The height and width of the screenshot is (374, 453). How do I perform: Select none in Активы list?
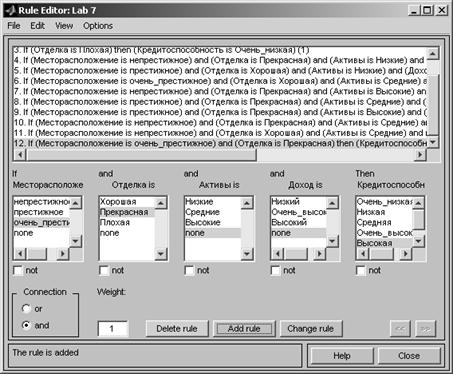213,233
